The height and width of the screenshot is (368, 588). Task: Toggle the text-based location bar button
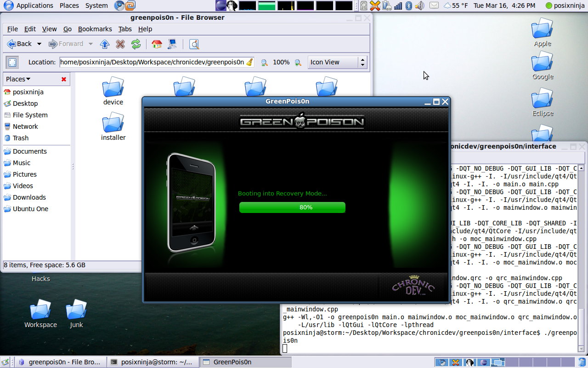coord(13,63)
